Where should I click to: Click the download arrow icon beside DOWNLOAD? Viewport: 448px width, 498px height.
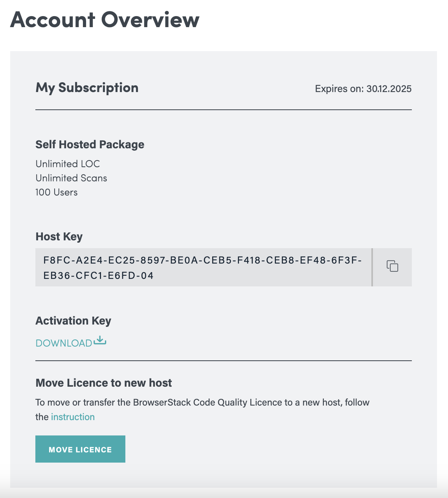100,341
